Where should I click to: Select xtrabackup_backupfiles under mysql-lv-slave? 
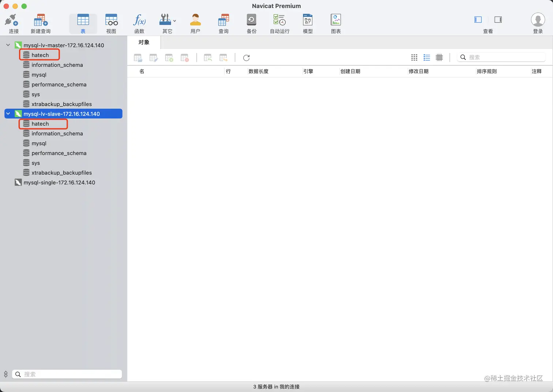pos(61,173)
